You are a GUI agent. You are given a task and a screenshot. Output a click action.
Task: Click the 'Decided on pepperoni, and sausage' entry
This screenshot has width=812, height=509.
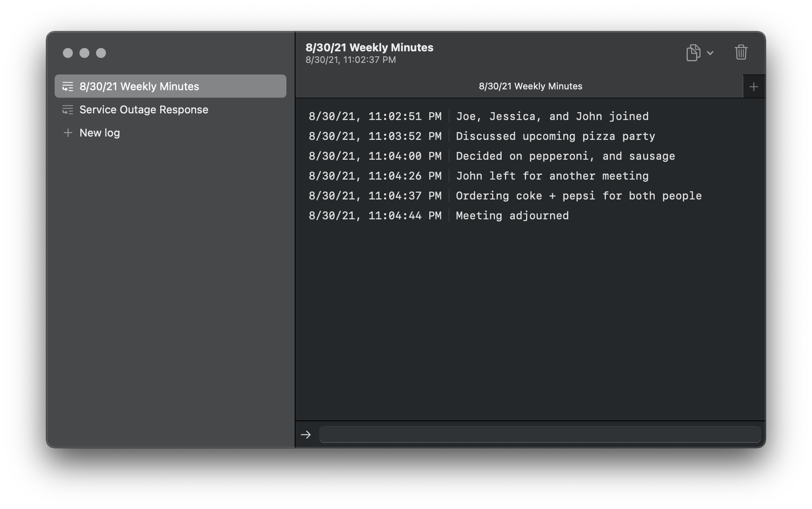(x=565, y=156)
